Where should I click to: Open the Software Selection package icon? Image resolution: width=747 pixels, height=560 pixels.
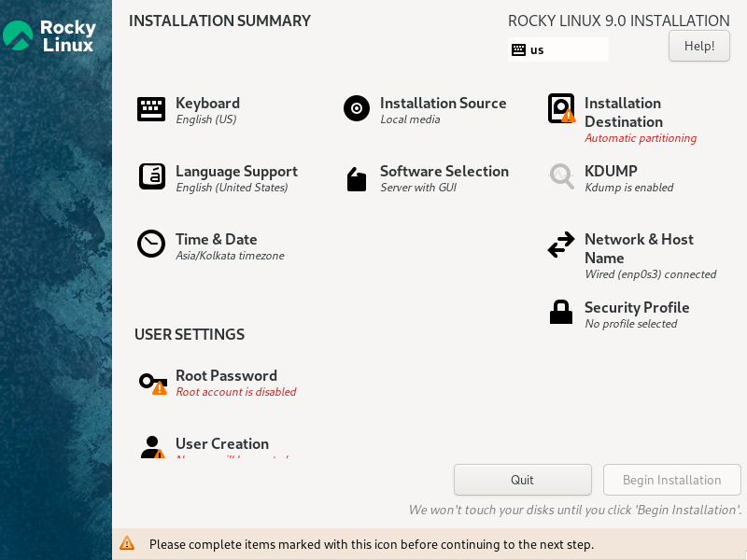tap(356, 176)
